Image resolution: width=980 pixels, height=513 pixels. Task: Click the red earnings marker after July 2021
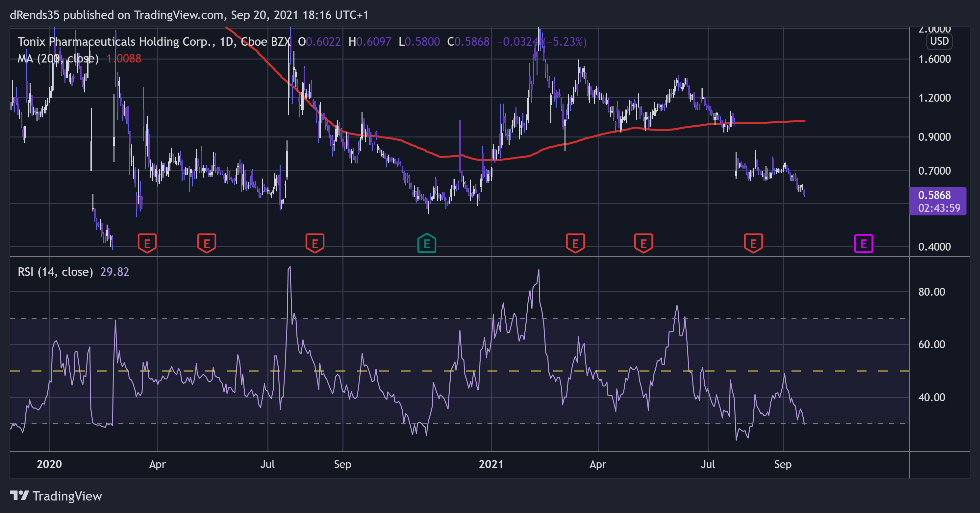pos(753,243)
